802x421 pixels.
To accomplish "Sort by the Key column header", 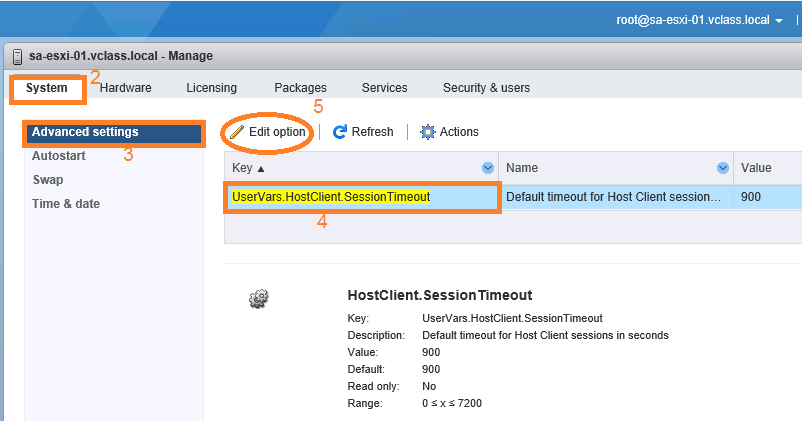I will [x=248, y=168].
